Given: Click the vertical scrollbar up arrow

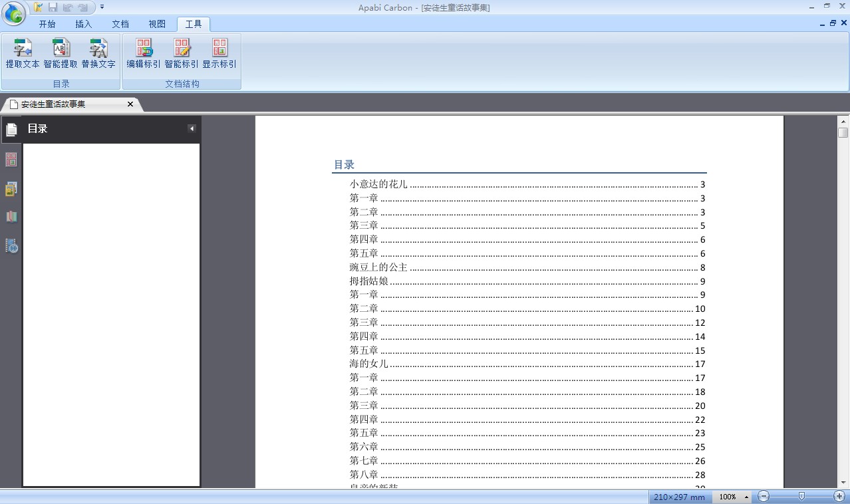Looking at the screenshot, I should tap(843, 122).
